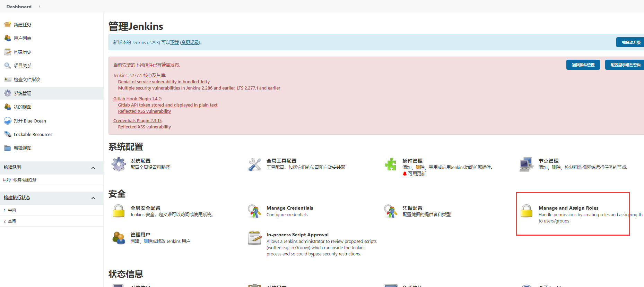This screenshot has height=287, width=644.
Task: Click the 或自动升级 button
Action: (631, 42)
